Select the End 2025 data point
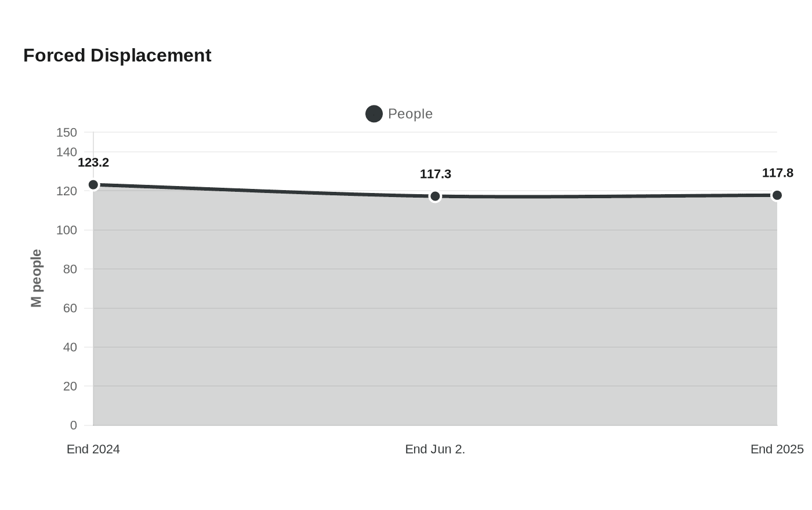The width and height of the screenshot is (812, 510). point(777,195)
